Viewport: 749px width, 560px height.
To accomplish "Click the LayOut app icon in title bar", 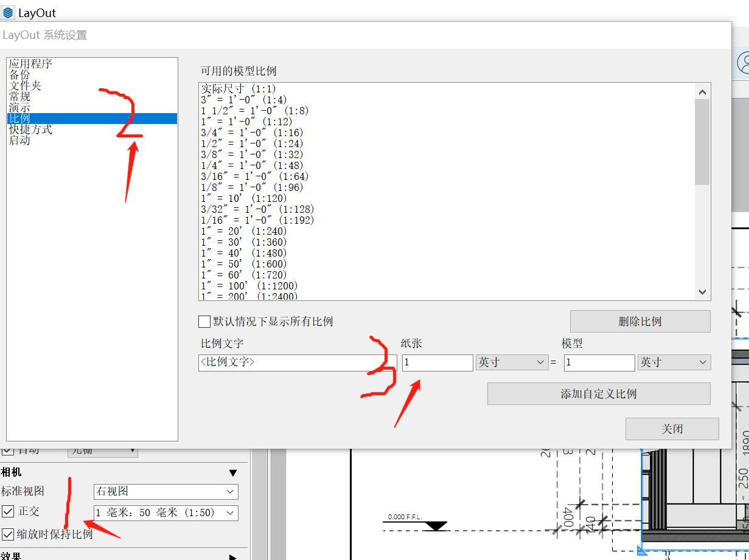I will tap(8, 12).
